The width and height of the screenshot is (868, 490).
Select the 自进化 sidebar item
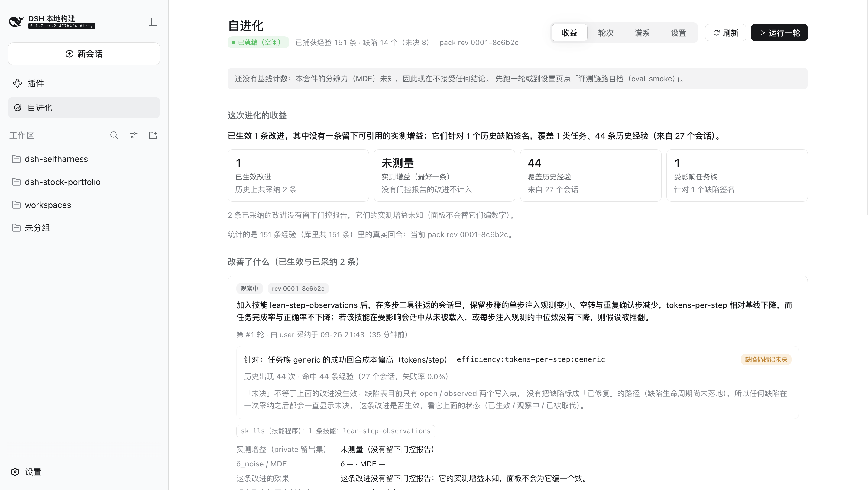[x=84, y=108]
